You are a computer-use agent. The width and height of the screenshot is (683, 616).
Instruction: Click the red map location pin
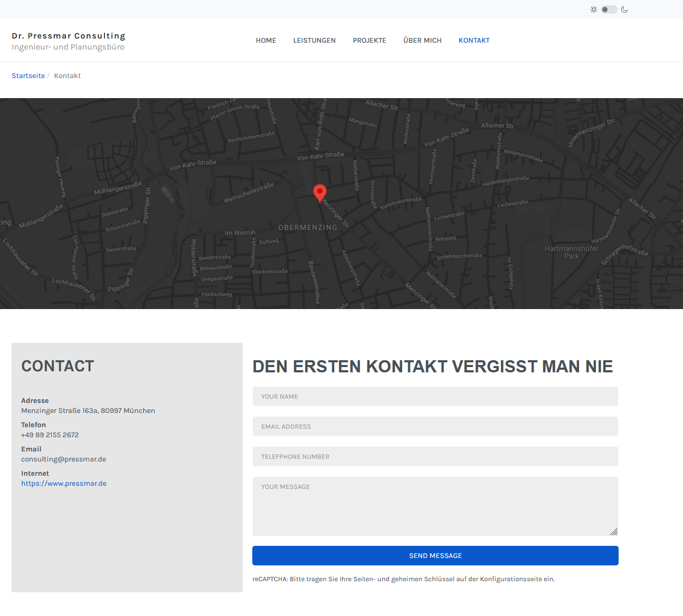tap(319, 193)
